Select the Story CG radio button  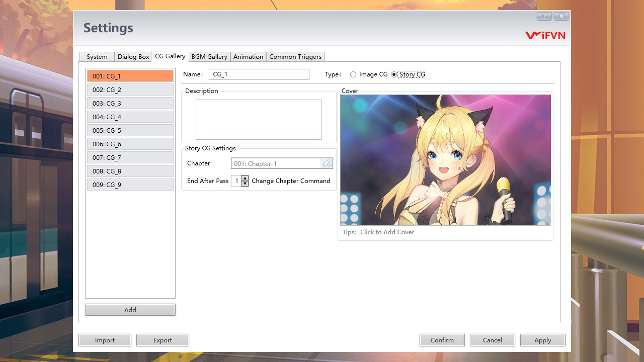click(394, 74)
